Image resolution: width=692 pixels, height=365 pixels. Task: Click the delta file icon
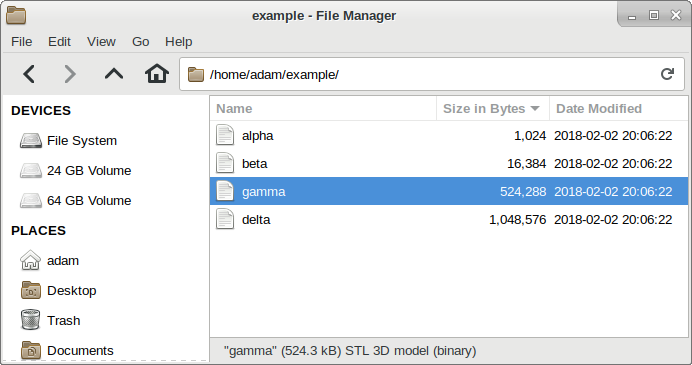point(225,219)
